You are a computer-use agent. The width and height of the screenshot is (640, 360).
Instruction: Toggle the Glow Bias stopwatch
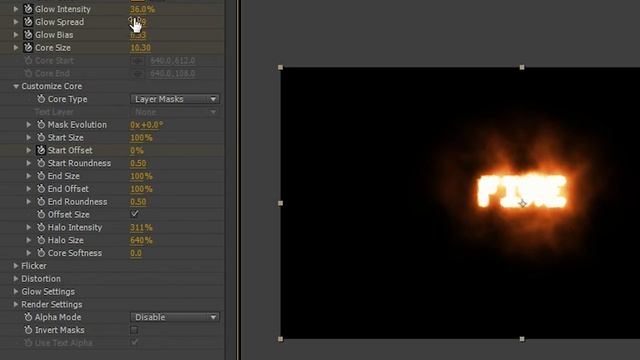pyautogui.click(x=28, y=35)
